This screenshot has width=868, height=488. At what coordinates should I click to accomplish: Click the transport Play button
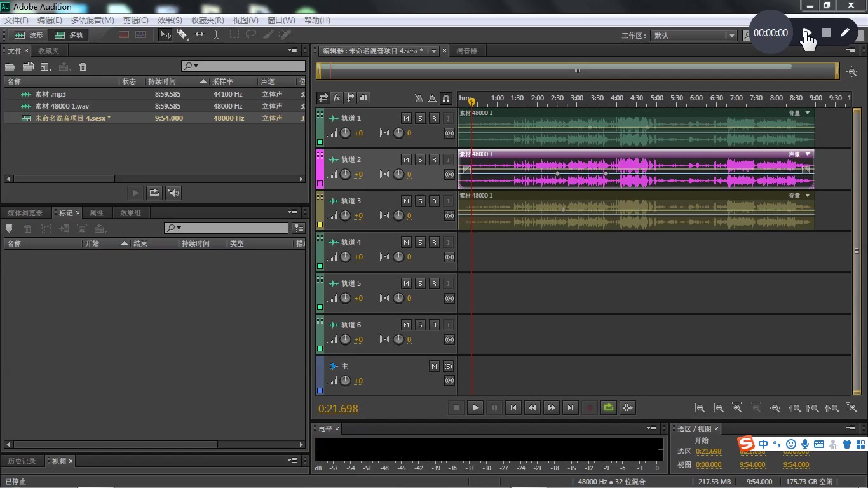(x=475, y=408)
